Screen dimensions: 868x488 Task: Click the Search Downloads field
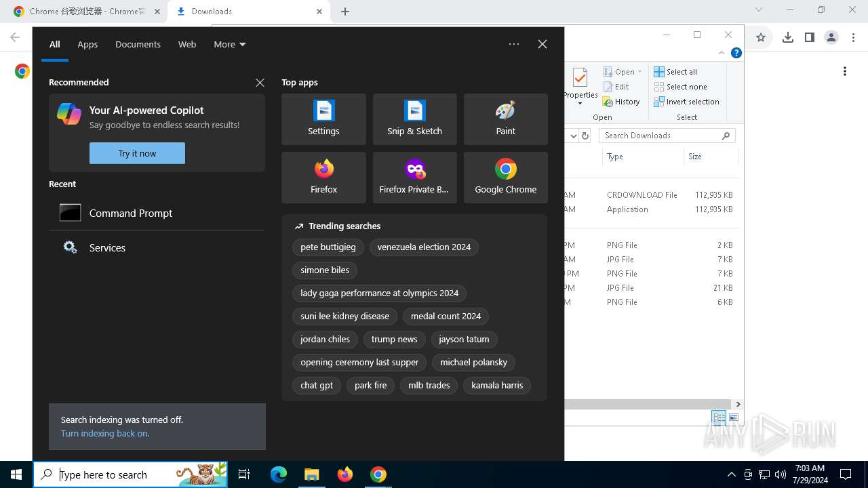coord(667,136)
